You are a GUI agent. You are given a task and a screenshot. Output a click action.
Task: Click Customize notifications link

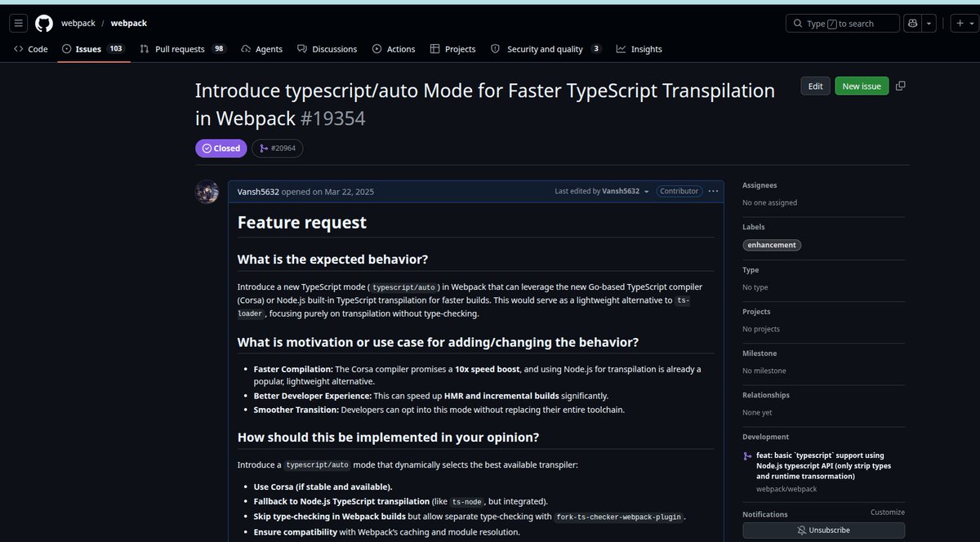click(x=888, y=513)
